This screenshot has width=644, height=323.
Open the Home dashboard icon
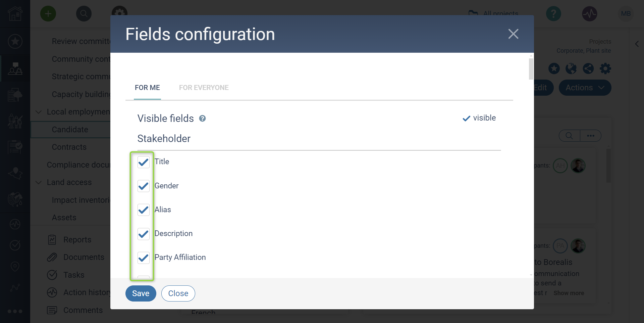coord(15,14)
